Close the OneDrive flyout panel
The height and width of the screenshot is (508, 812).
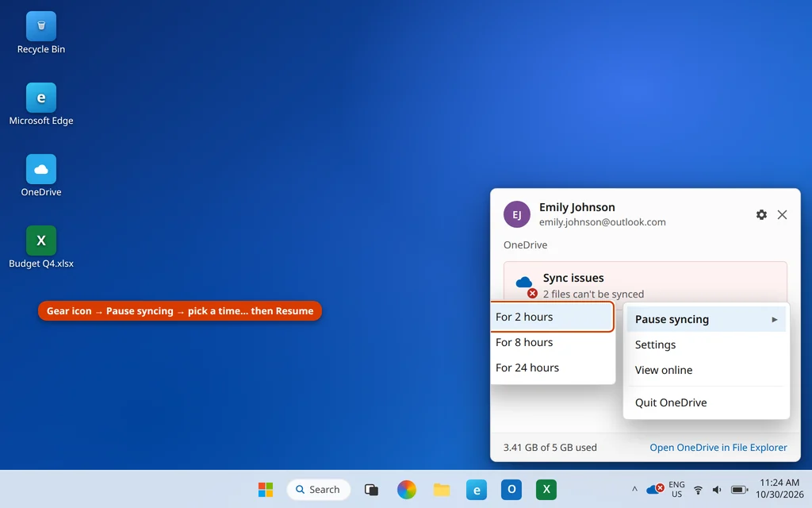click(782, 214)
